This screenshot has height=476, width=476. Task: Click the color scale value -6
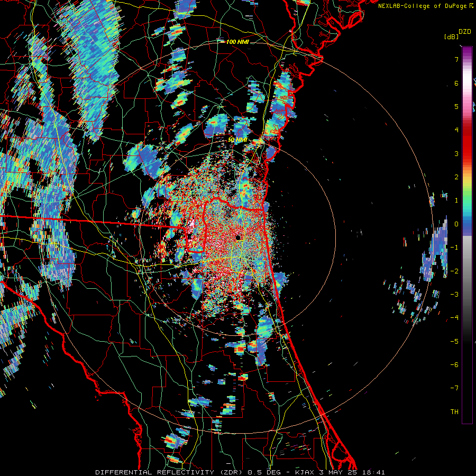coord(454,365)
